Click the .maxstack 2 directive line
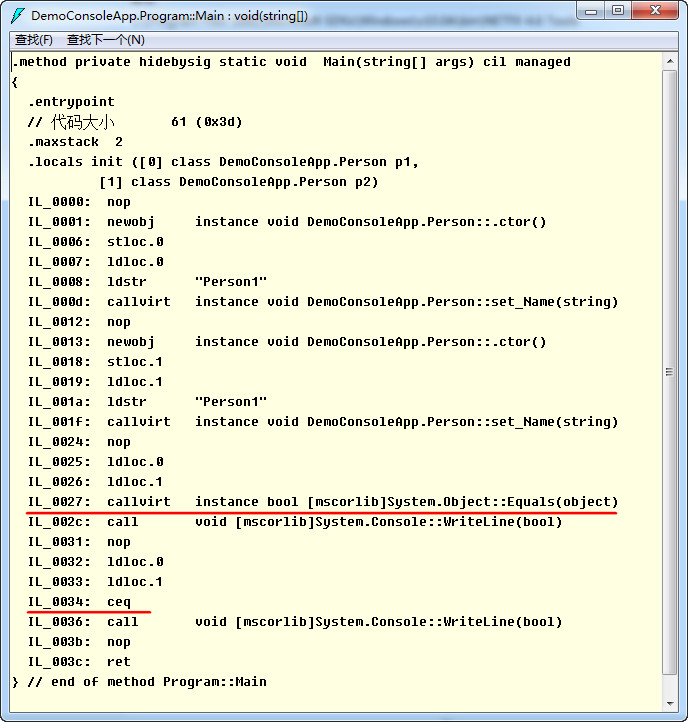Viewport: 688px width, 722px height. click(75, 142)
